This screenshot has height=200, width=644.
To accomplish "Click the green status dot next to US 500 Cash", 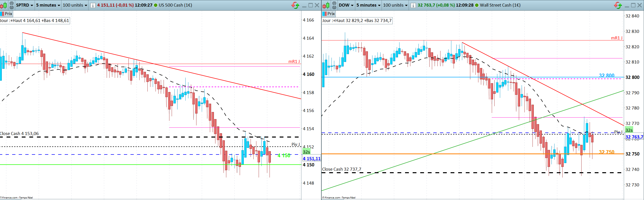I will 156,5.
